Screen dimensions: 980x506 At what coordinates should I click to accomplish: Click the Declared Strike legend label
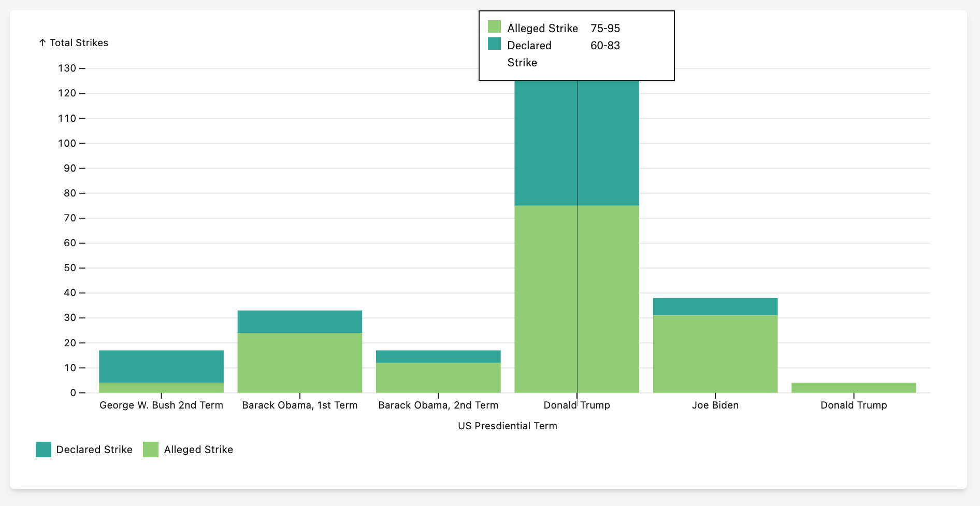(x=94, y=449)
